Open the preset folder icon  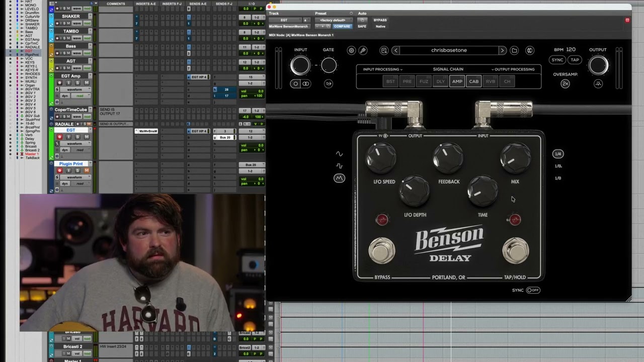coord(514,50)
